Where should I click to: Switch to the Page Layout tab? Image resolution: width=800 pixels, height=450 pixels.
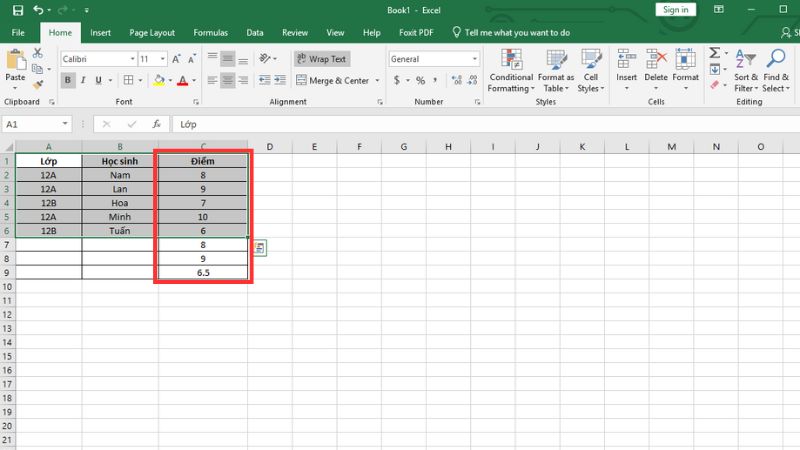click(x=151, y=32)
